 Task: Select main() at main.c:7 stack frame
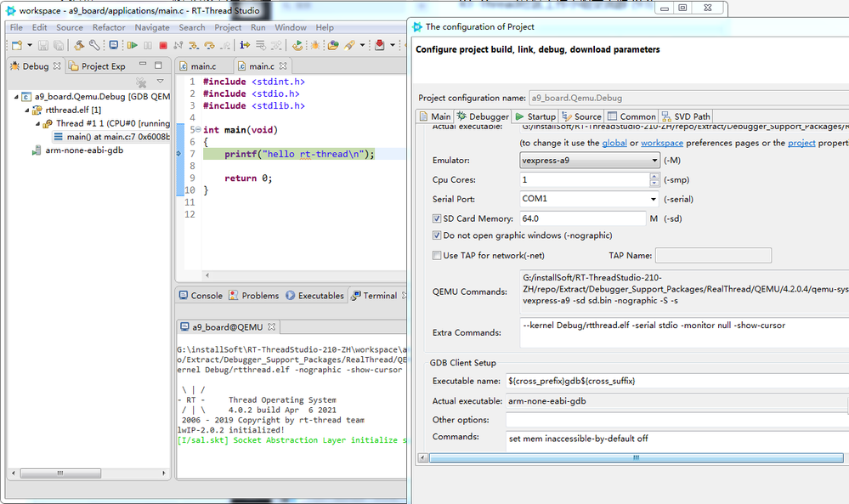pos(111,137)
